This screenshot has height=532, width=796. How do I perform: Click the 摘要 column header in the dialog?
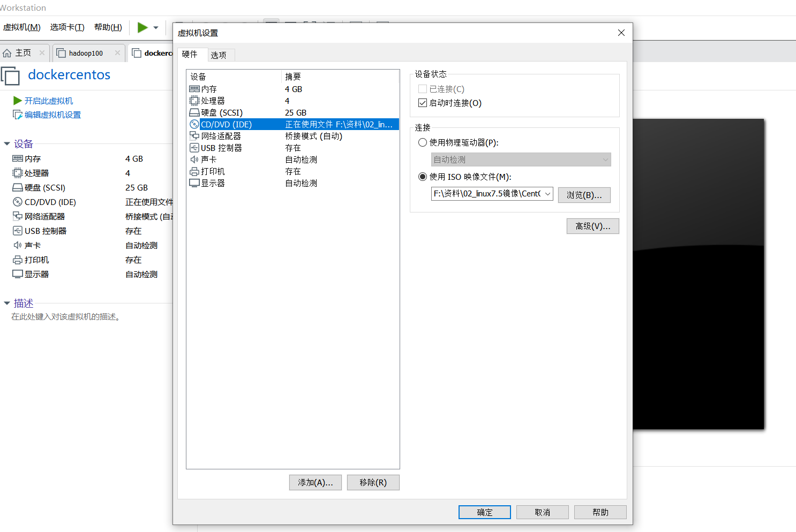[x=340, y=77]
